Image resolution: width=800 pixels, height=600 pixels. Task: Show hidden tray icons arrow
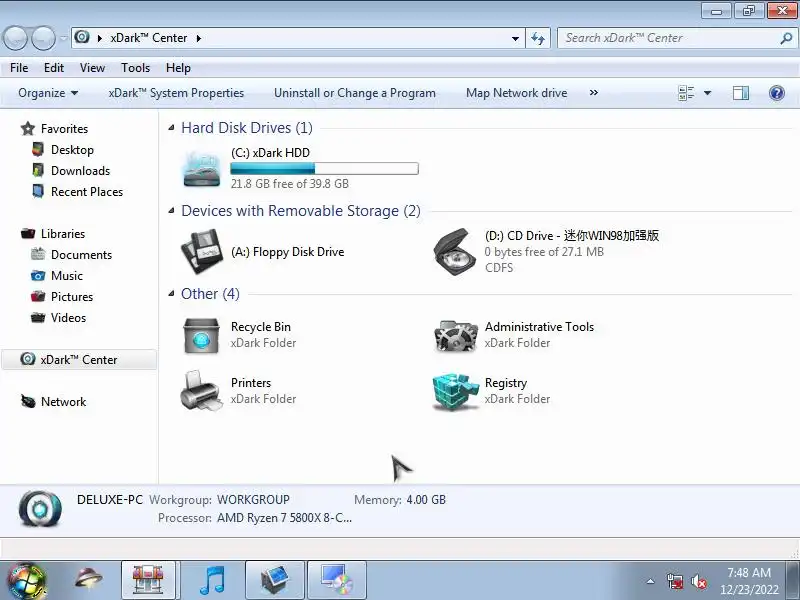(x=650, y=581)
